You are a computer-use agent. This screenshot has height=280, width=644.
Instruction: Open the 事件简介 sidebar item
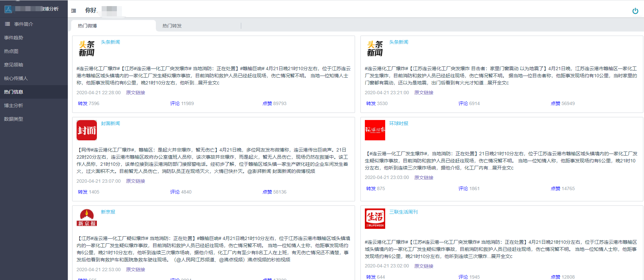[x=23, y=24]
